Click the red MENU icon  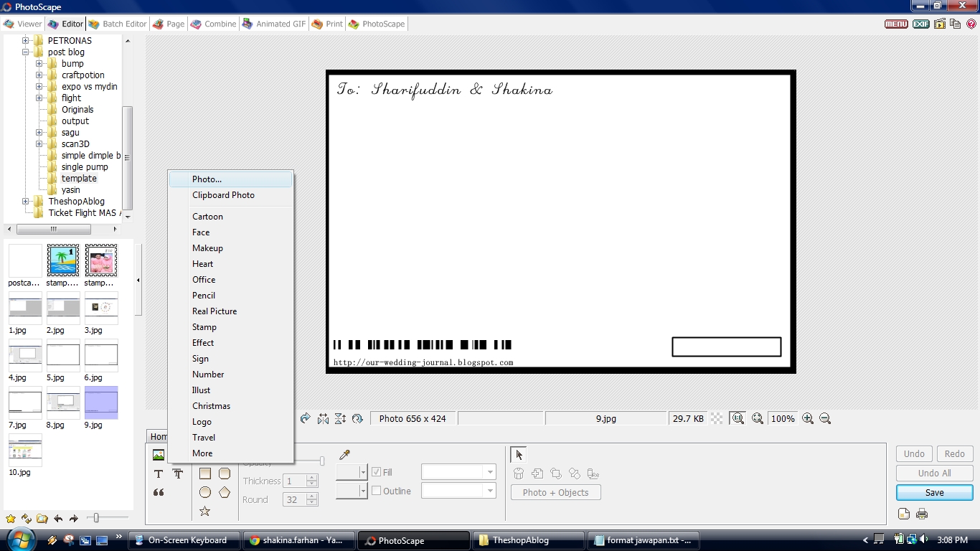tap(896, 24)
